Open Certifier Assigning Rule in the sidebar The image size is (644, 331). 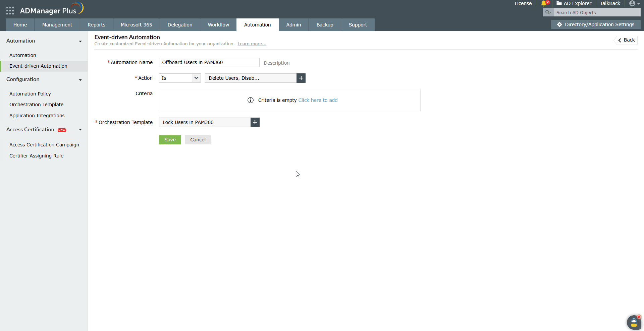[x=37, y=156]
